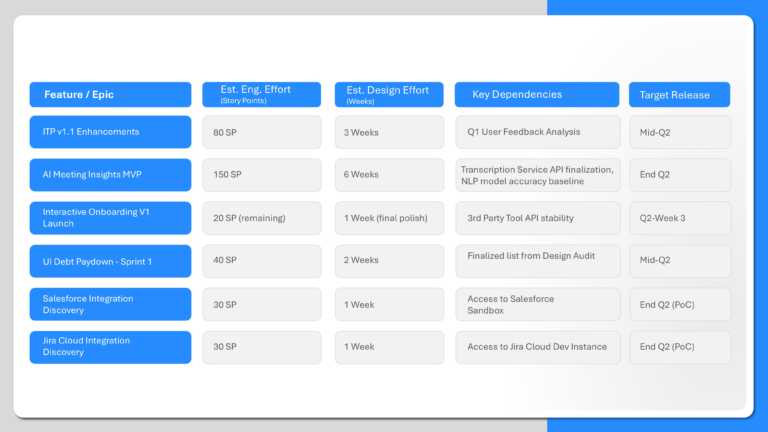Select the 3rd Party Tool API stability cell
The height and width of the screenshot is (432, 768).
pos(537,218)
